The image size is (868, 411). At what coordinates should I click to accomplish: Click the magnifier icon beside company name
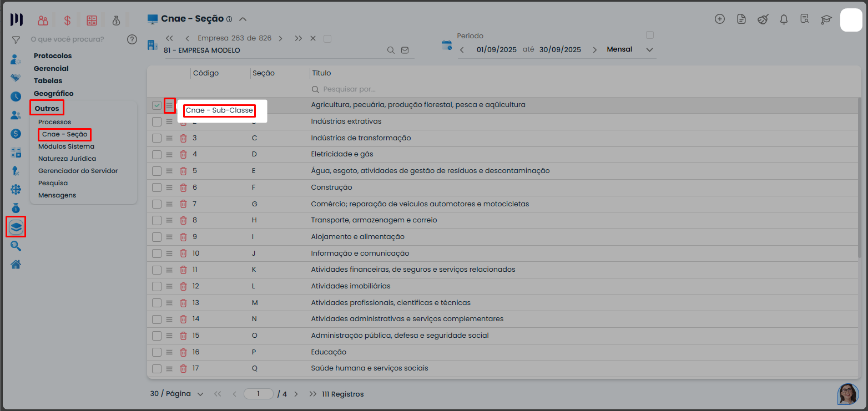(x=391, y=50)
